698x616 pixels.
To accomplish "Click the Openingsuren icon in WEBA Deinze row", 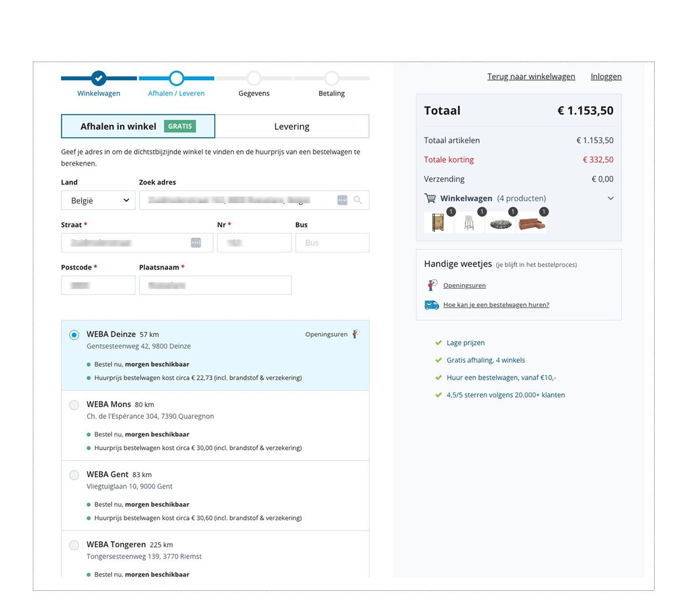I will point(355,334).
